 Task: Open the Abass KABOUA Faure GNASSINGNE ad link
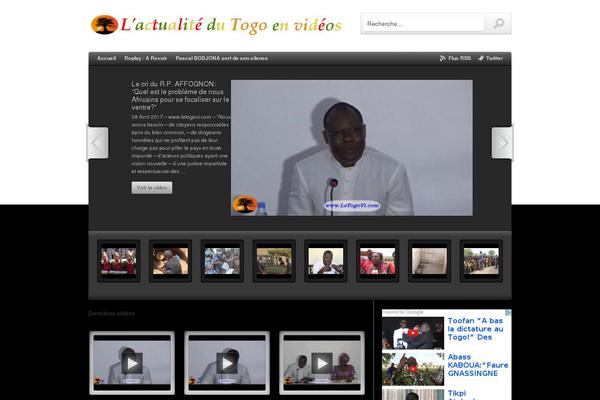pyautogui.click(x=478, y=365)
